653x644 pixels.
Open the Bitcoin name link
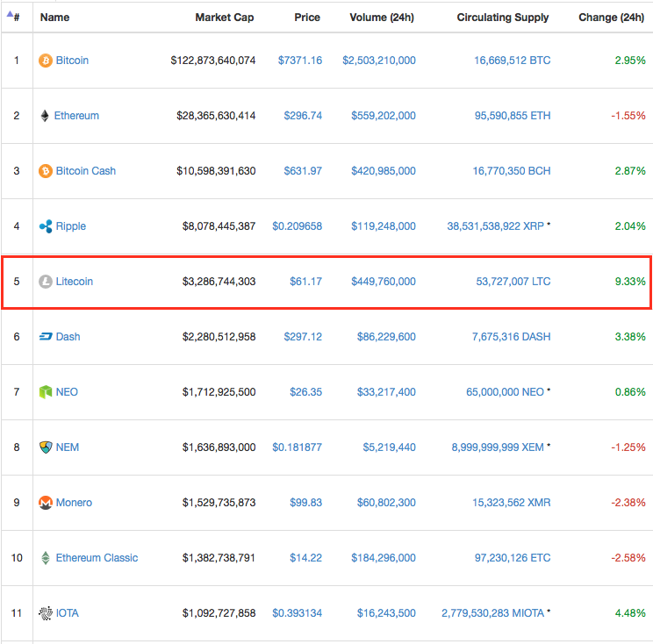pyautogui.click(x=72, y=61)
